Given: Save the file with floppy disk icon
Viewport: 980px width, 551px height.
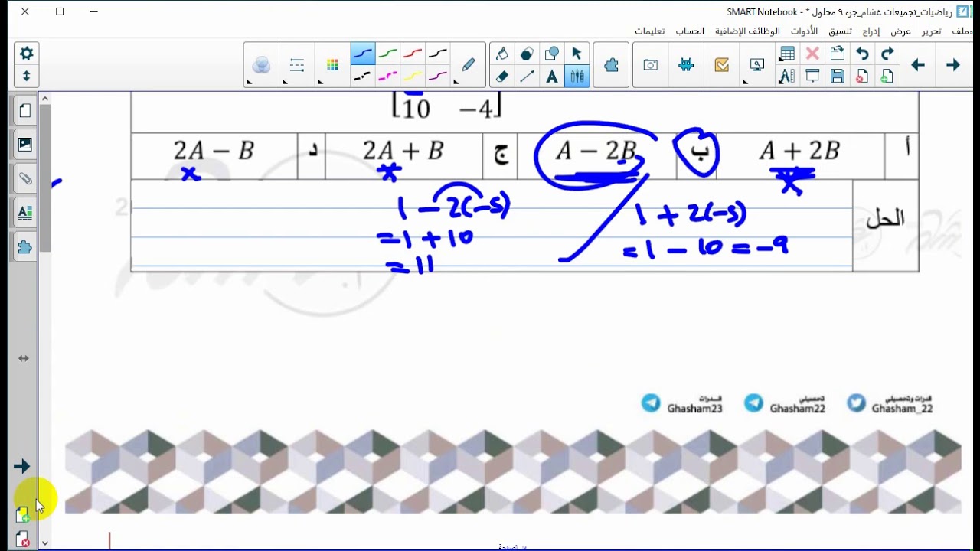Looking at the screenshot, I should [838, 76].
